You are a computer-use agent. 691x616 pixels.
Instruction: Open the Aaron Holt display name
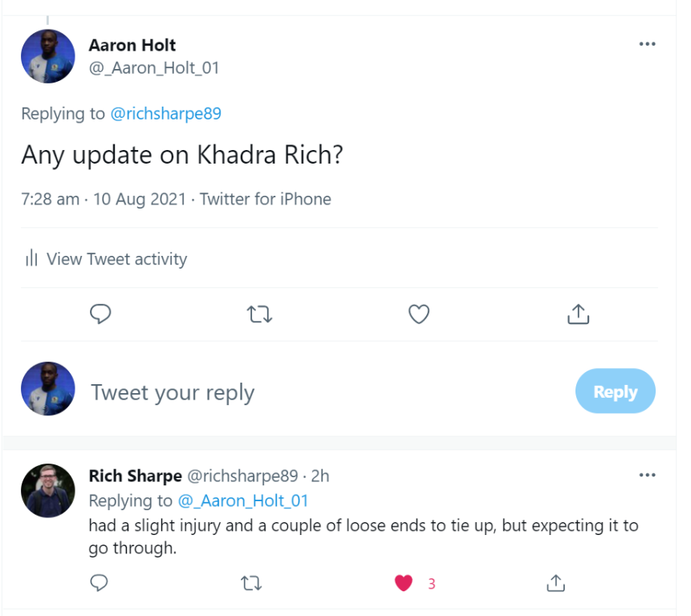[132, 45]
